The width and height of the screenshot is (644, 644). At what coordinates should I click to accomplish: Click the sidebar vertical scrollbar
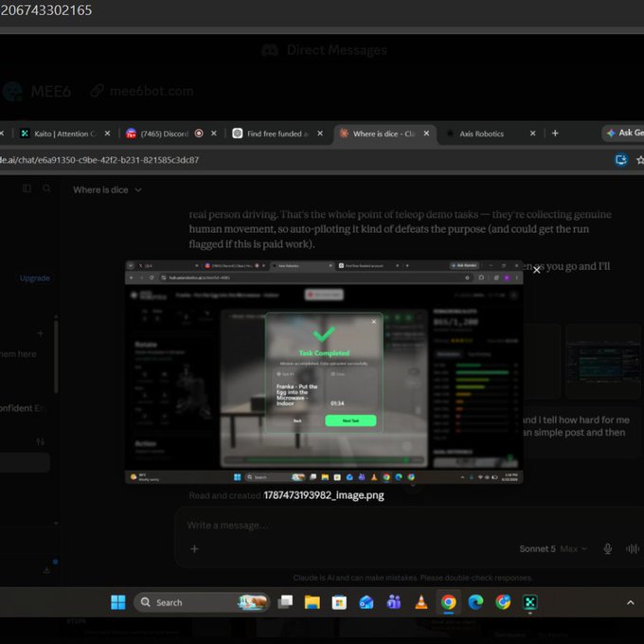click(56, 356)
